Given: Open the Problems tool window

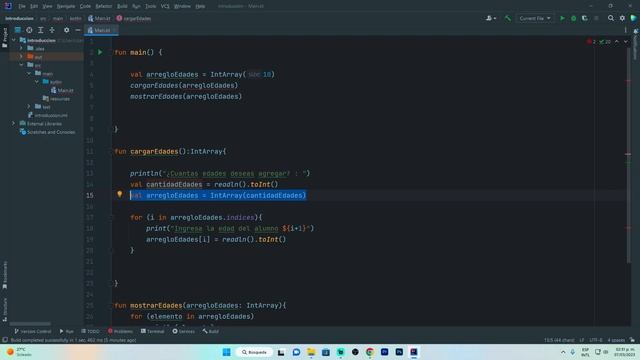Looking at the screenshot, I should pos(120,331).
